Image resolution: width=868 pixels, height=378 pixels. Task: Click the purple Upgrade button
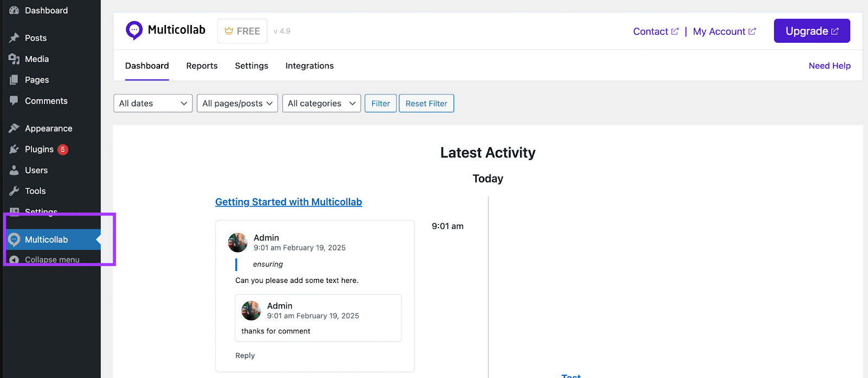tap(812, 31)
